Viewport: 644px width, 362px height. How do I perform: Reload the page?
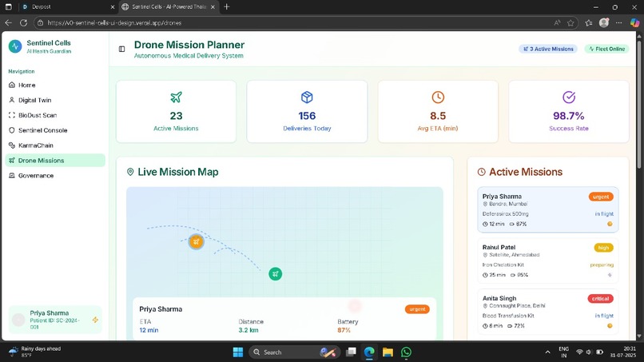23,23
